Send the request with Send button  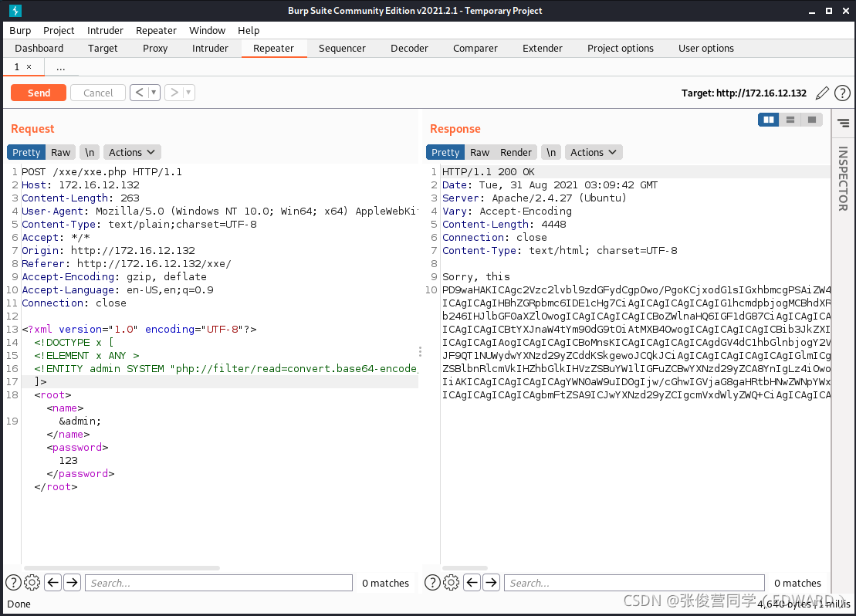(x=39, y=93)
